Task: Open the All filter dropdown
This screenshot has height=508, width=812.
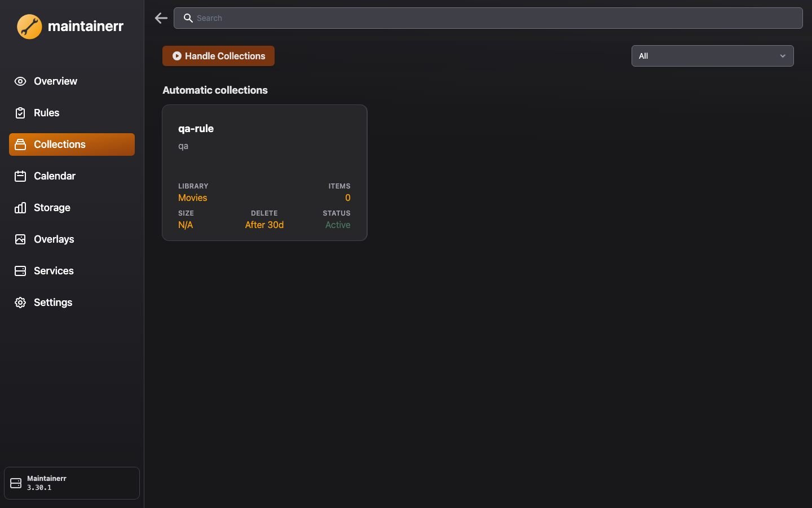Action: click(712, 56)
